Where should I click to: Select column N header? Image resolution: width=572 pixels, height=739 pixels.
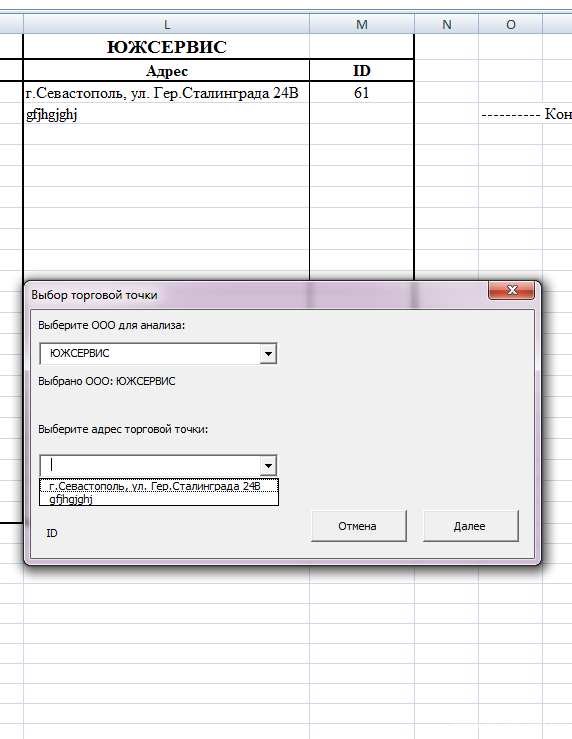point(447,25)
